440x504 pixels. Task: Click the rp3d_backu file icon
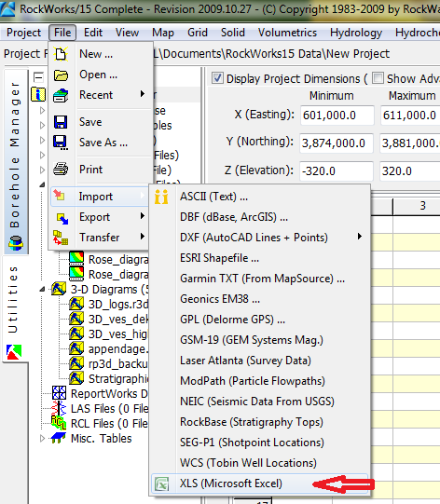76,363
